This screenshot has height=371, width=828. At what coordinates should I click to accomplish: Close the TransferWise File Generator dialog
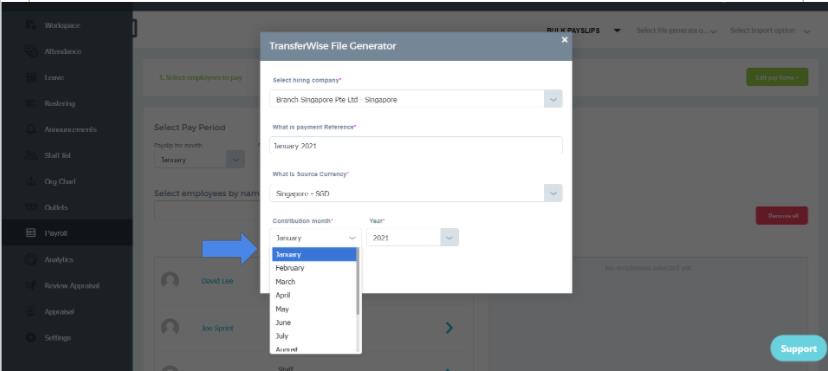click(564, 40)
